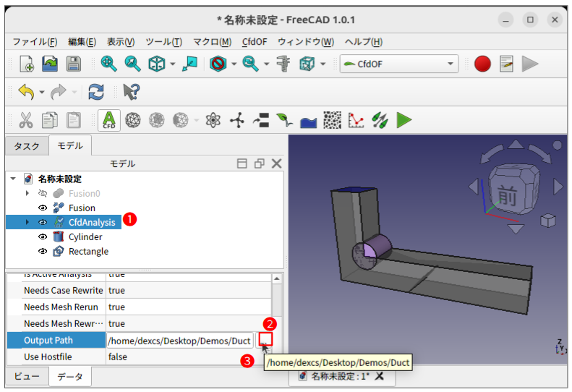This screenshot has height=392, width=572.
Task: Open the CfdOF workbench dropdown
Action: tap(399, 64)
